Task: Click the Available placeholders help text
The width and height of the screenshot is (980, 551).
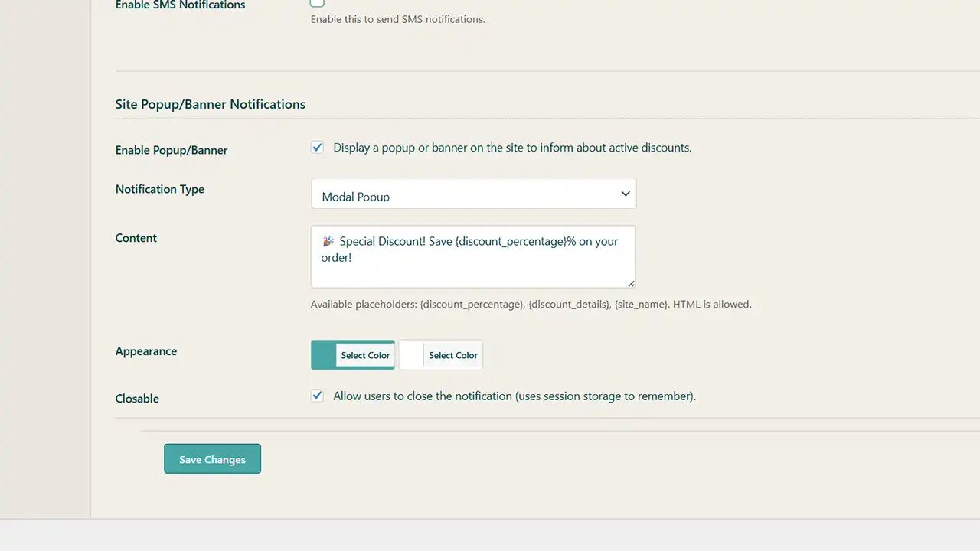Action: pyautogui.click(x=531, y=304)
